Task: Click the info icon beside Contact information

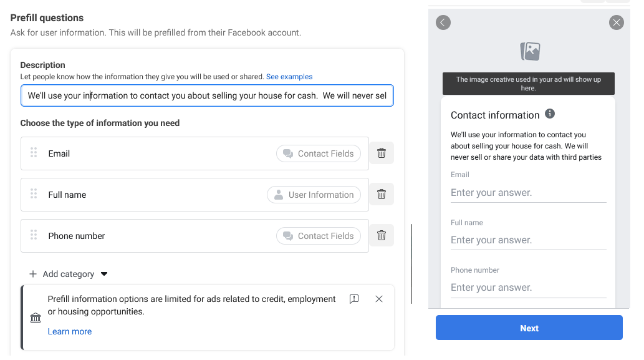Action: point(549,114)
